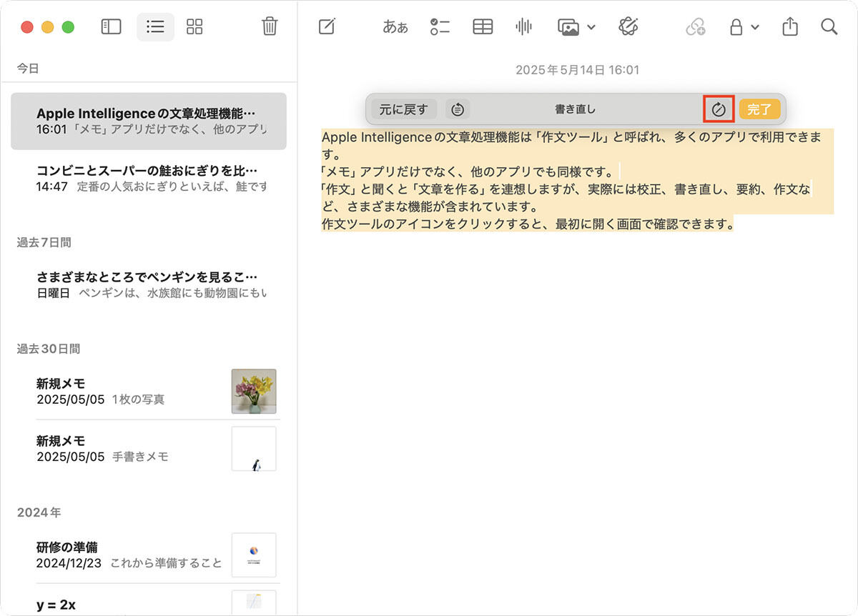The image size is (858, 616).
Task: Open the 研修の準備 note
Action: (149, 555)
